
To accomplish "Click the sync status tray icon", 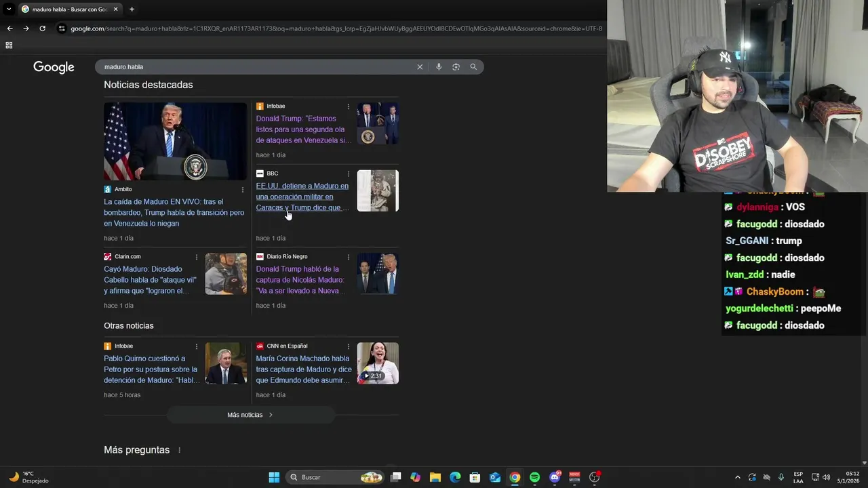I will (752, 477).
